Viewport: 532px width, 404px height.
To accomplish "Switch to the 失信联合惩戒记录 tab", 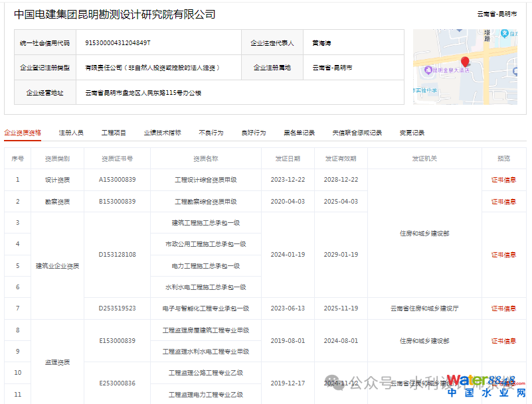I will 357,133.
